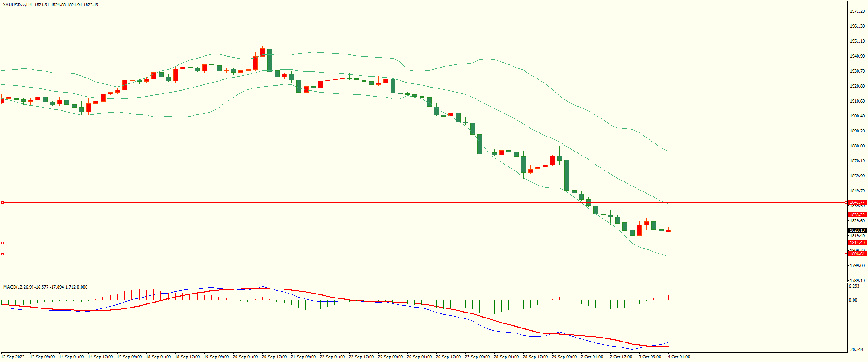868x362 pixels.
Task: Click the 14 Sep 17:00 time label
Action: [x=101, y=357]
